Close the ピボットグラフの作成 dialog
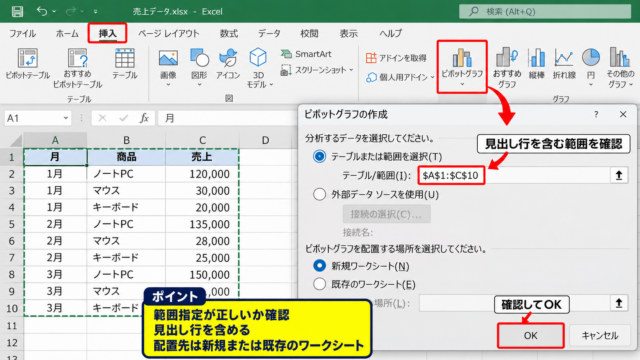640x360 pixels. tap(623, 115)
